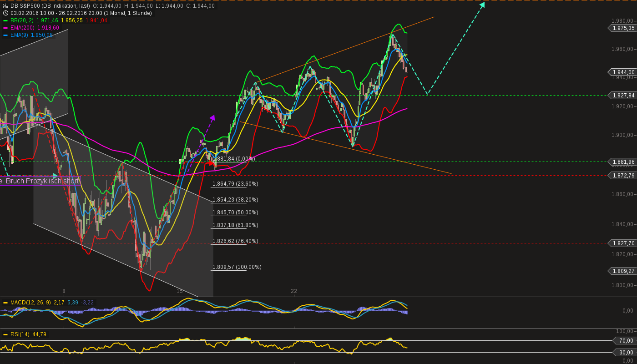
Task: Click the Fibonacci level 1.854,23 (38.20%) label
Action: pos(235,199)
